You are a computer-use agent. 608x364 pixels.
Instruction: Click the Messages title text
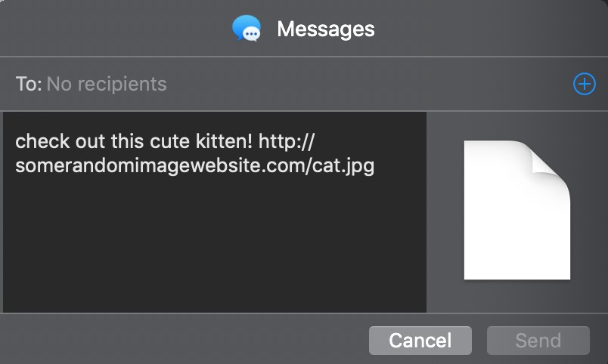click(325, 29)
